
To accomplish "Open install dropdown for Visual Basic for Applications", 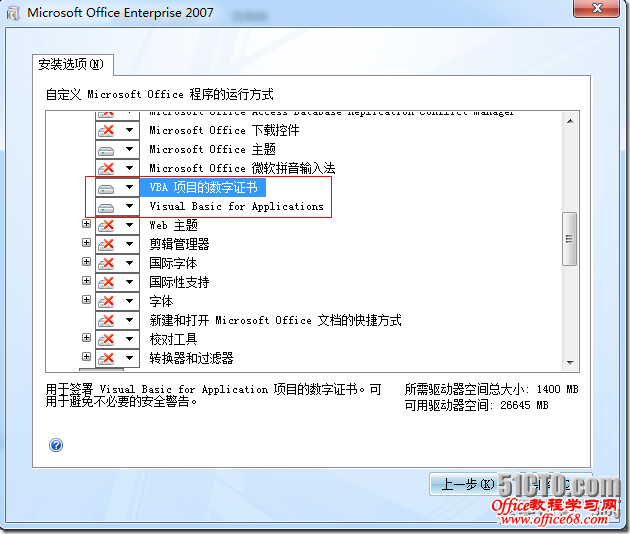I will pos(129,206).
